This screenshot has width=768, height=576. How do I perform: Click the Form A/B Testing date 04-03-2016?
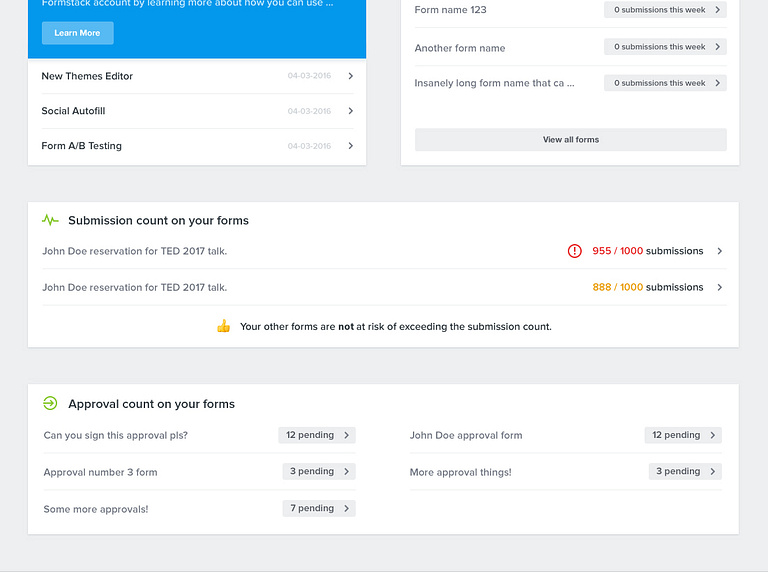click(x=309, y=146)
